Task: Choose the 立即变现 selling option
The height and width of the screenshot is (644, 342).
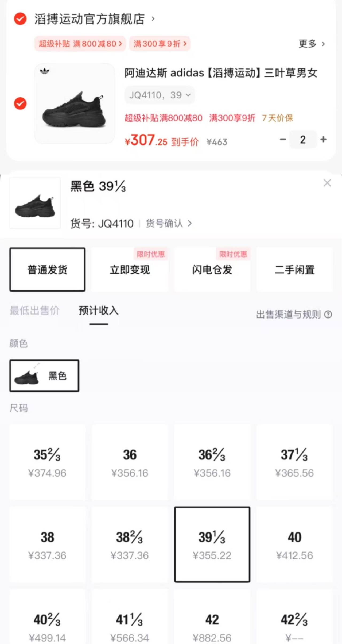Action: click(x=130, y=269)
